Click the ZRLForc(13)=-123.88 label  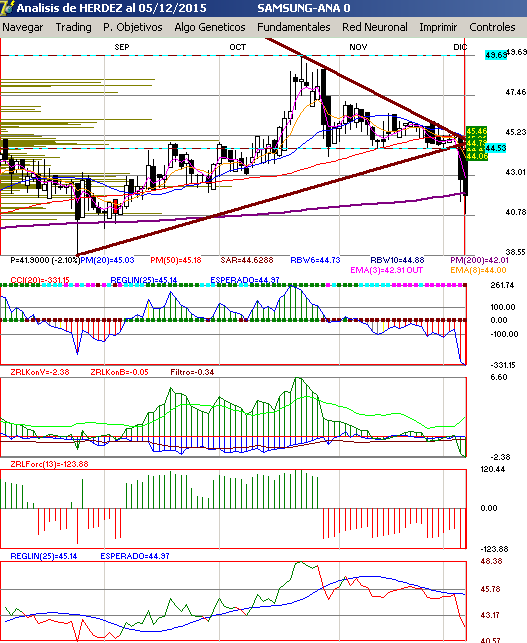pyautogui.click(x=49, y=464)
